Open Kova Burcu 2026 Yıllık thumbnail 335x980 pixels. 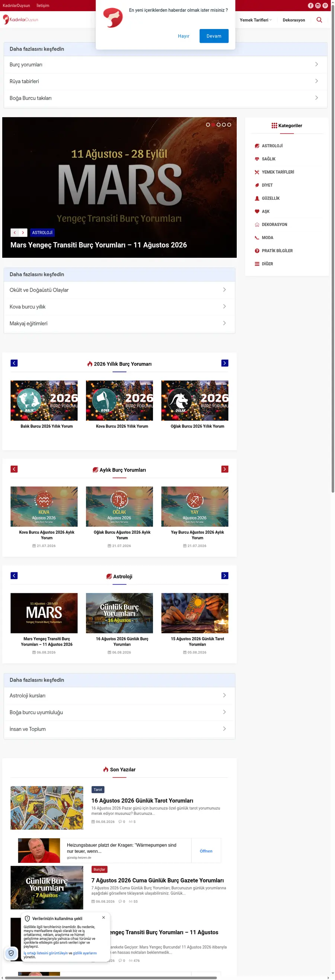tap(119, 400)
